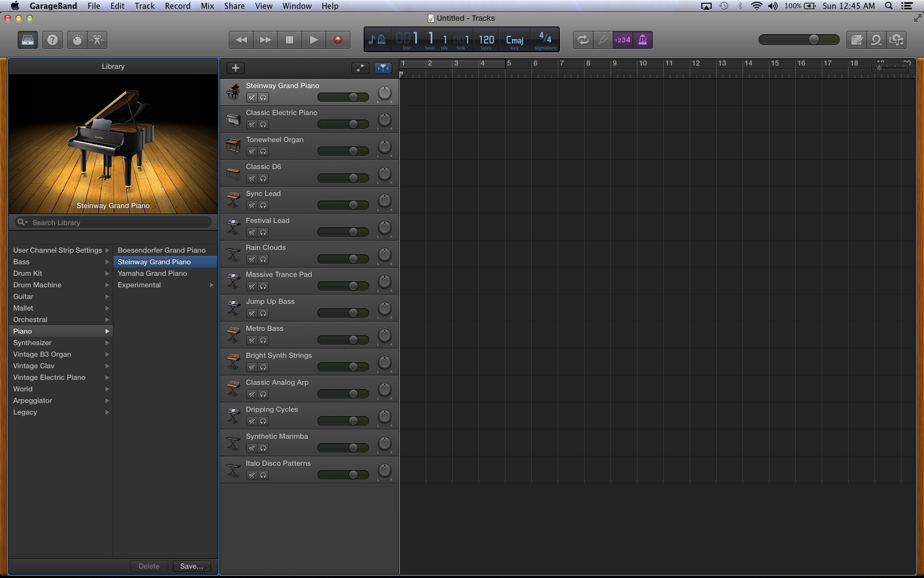Open the Track menu

click(x=145, y=6)
